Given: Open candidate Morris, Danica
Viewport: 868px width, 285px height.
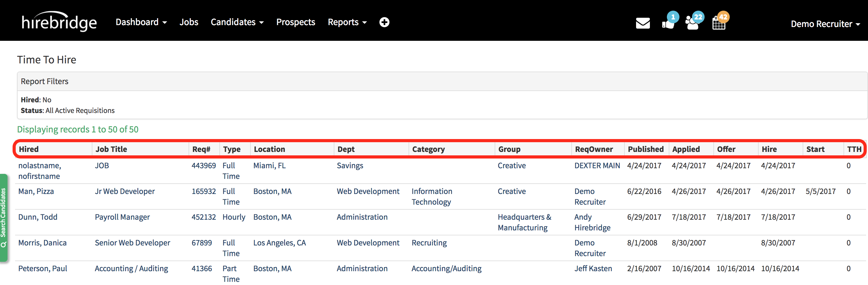Looking at the screenshot, I should coord(42,243).
